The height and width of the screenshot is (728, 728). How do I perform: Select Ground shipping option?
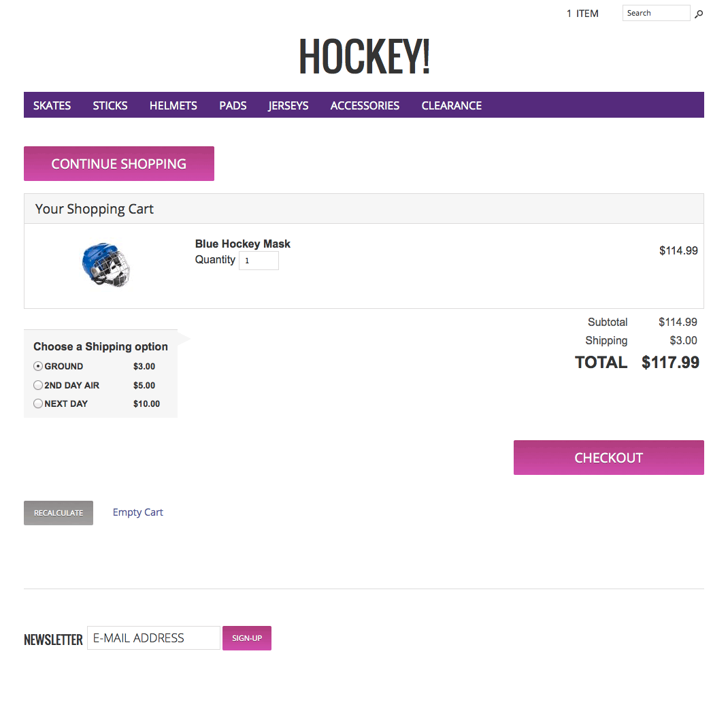(x=38, y=366)
